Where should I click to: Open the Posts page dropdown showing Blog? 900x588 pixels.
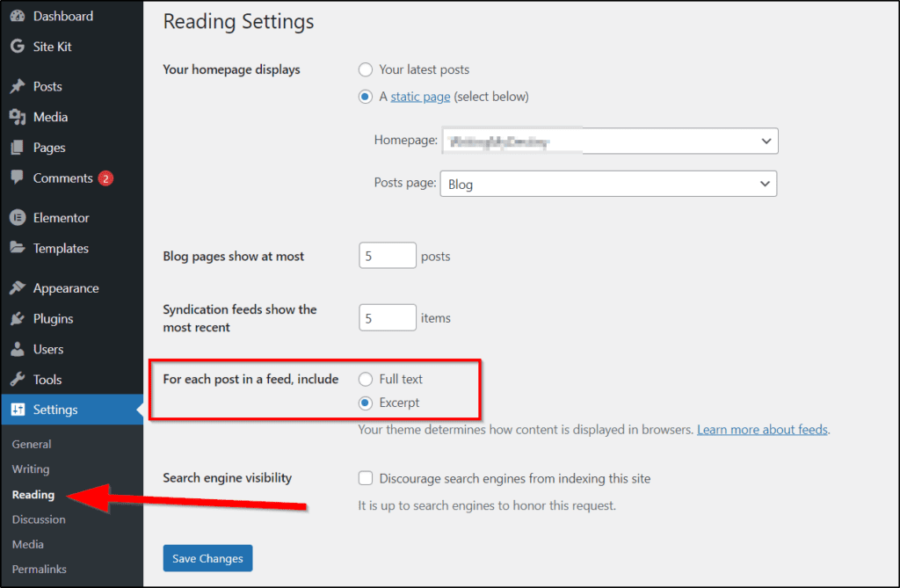tap(608, 184)
